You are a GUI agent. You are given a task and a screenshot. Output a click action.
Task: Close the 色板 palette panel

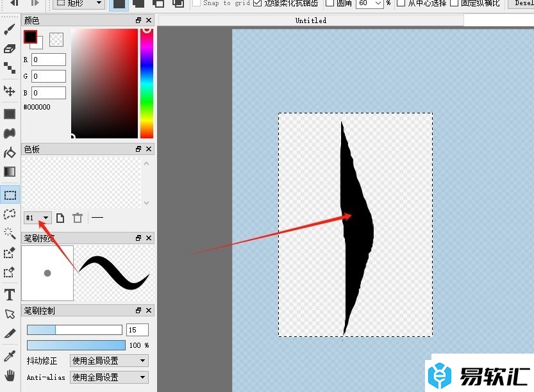click(x=149, y=149)
